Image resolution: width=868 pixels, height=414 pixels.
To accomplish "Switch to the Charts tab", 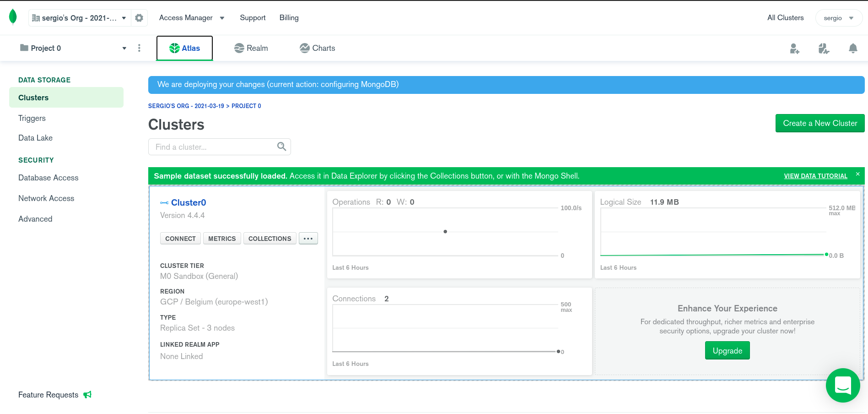I will tap(317, 48).
